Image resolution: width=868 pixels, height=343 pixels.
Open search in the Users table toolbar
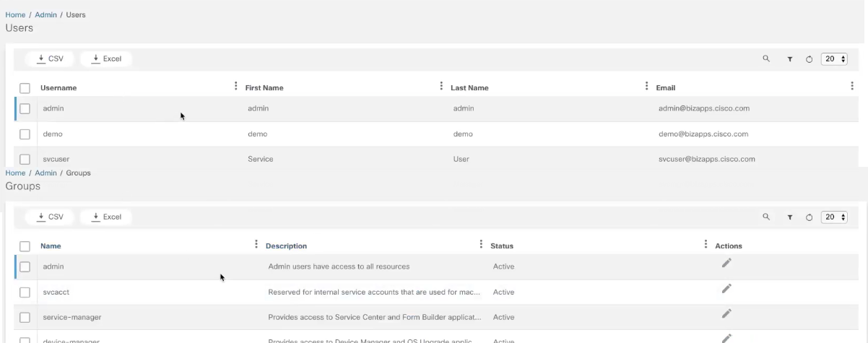[766, 59]
